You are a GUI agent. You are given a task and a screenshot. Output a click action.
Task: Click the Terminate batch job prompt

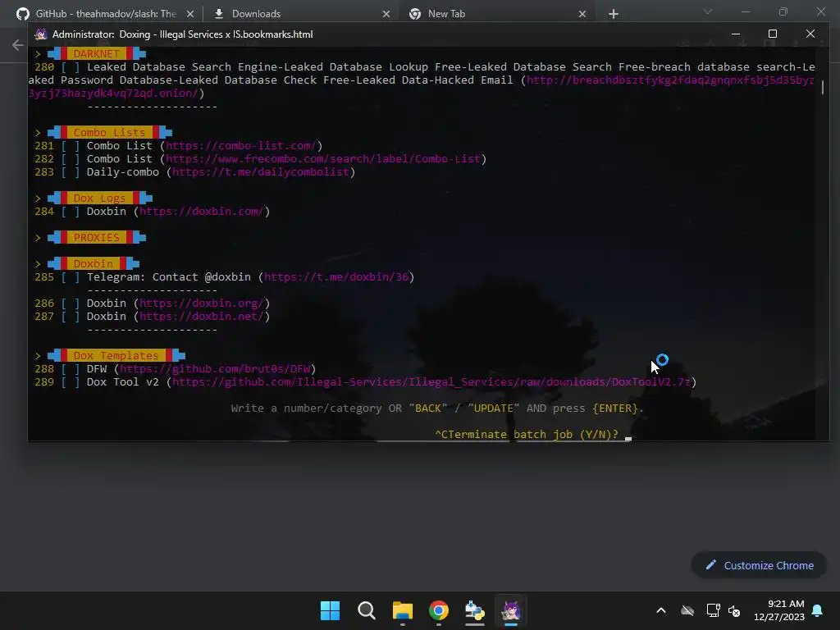(x=527, y=435)
